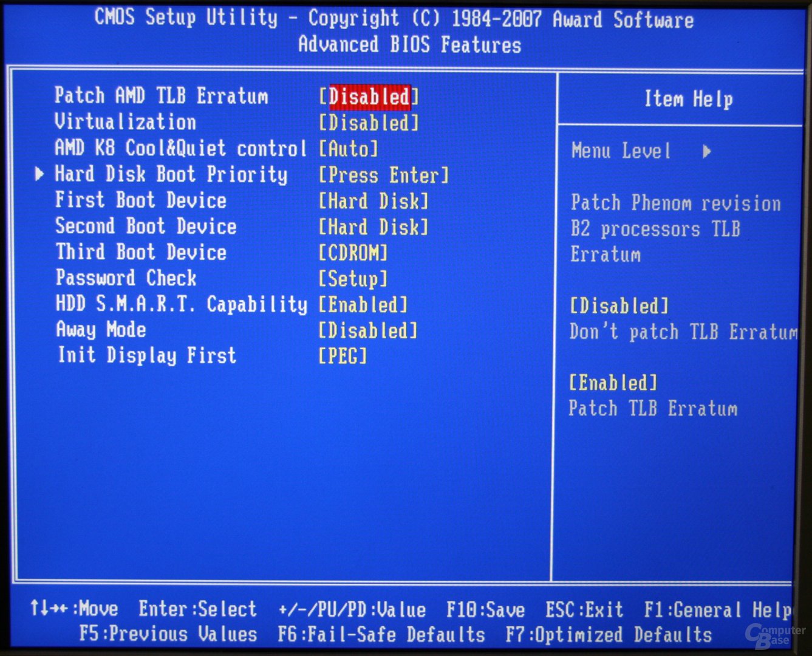This screenshot has width=812, height=656.
Task: Toggle the highlighted Patch AMD TLB Erratum value
Action: point(370,97)
